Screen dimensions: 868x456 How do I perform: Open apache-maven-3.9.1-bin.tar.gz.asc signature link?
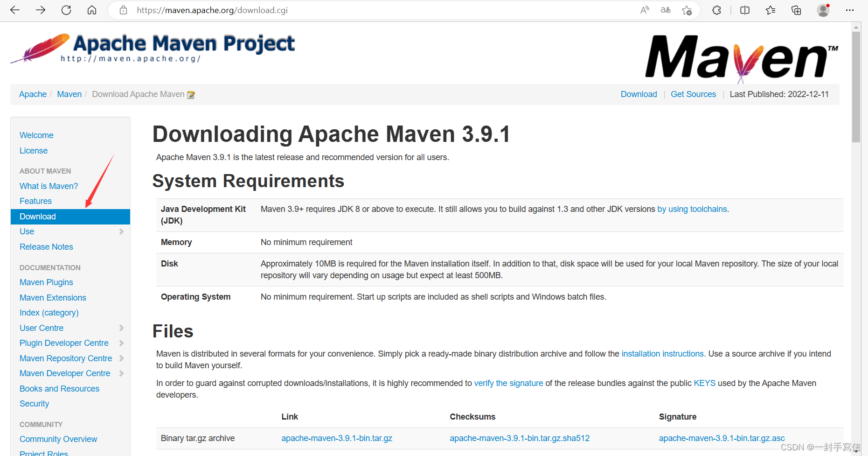pos(722,438)
